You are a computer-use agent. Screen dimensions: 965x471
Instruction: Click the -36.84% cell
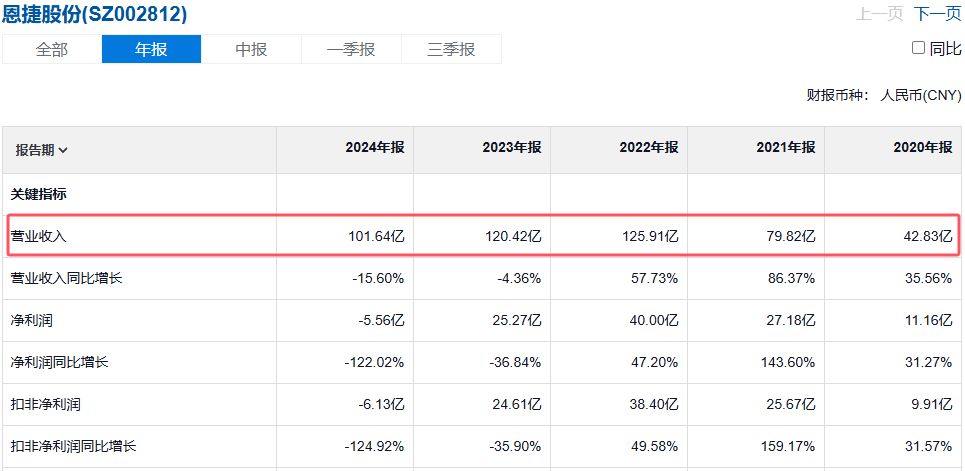pos(515,362)
